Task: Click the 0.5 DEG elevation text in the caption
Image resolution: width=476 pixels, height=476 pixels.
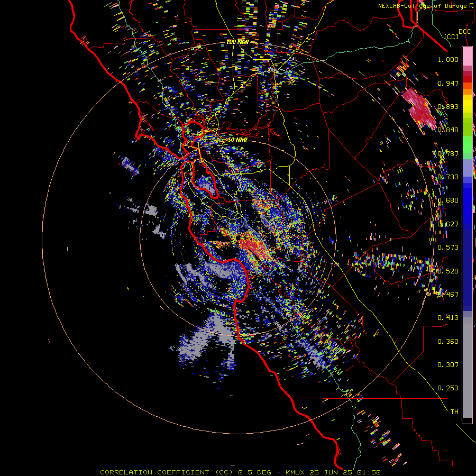Action: coord(254,472)
